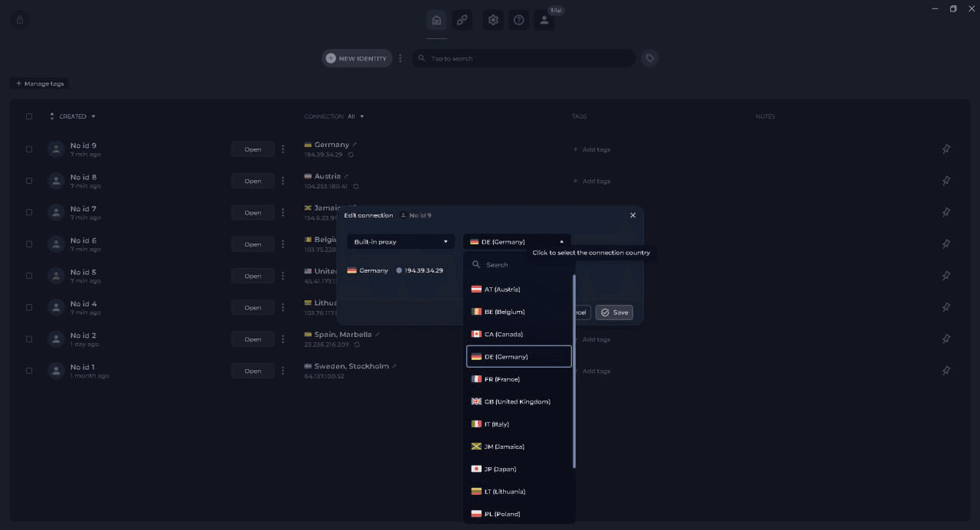The image size is (980, 530).
Task: Click the New Identity button
Action: click(x=357, y=58)
